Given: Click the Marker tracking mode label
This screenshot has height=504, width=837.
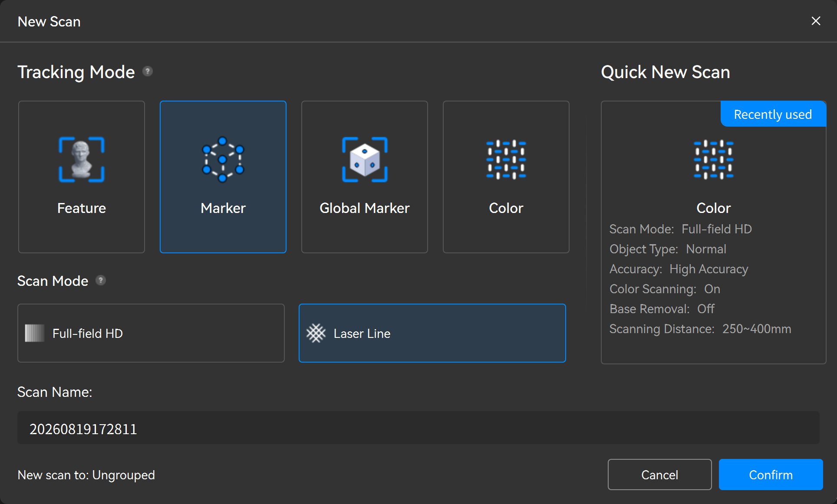Looking at the screenshot, I should click(223, 208).
